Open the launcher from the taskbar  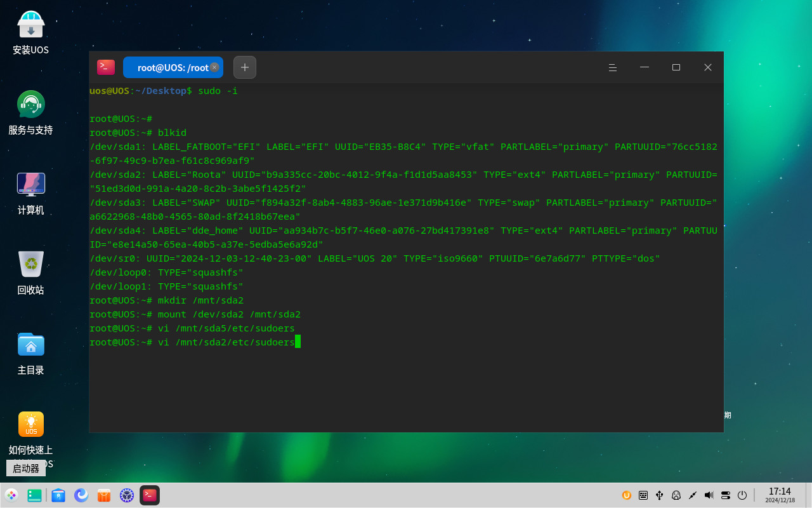pos(11,495)
